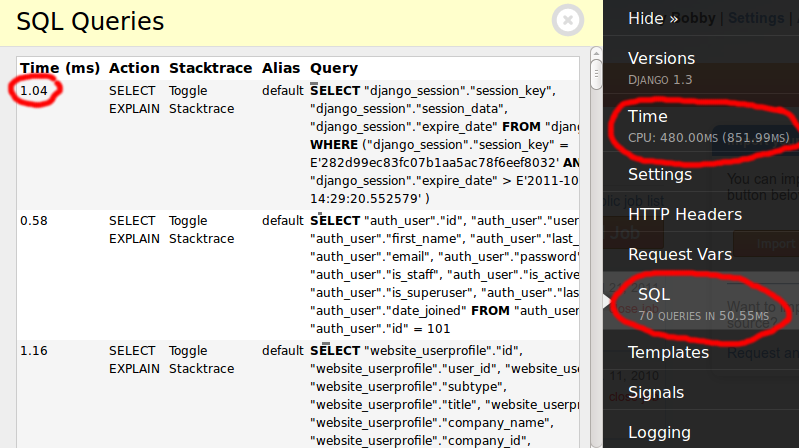Click default alias of website_userprofile query
The height and width of the screenshot is (448, 799).
coord(283,351)
